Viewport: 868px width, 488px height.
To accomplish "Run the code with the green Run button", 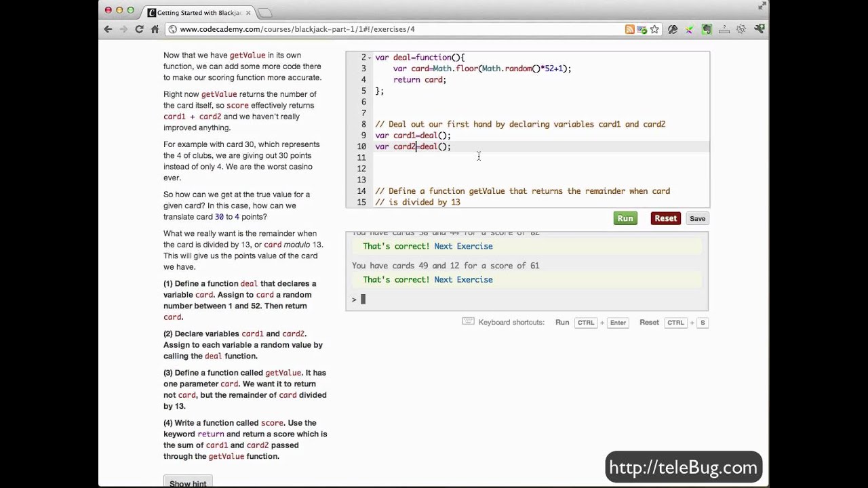I will click(625, 218).
